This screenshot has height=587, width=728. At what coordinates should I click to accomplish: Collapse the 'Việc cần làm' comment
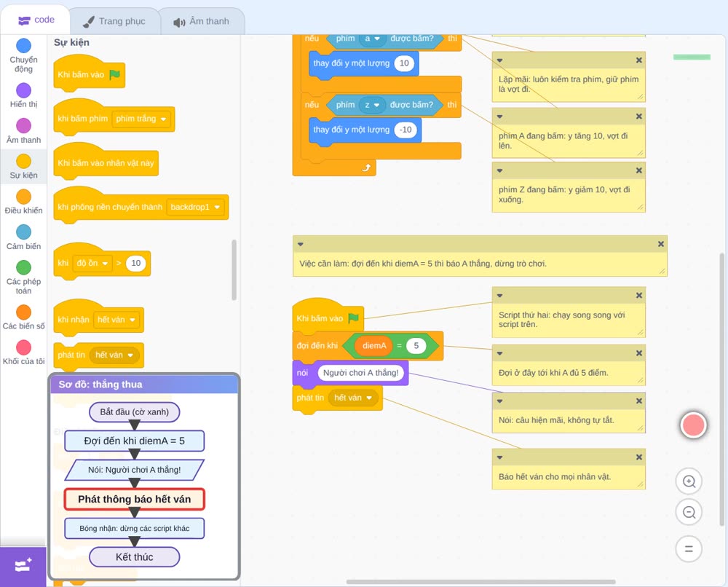(x=301, y=244)
